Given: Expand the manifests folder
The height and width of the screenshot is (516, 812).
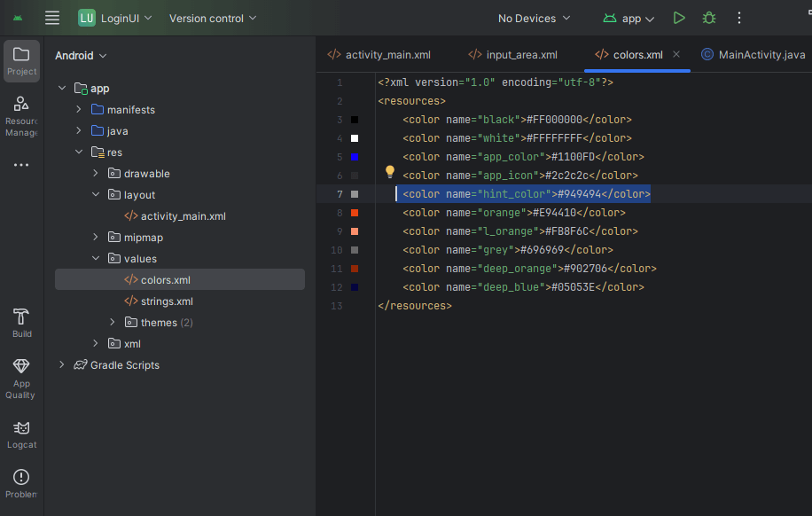Looking at the screenshot, I should (x=79, y=109).
